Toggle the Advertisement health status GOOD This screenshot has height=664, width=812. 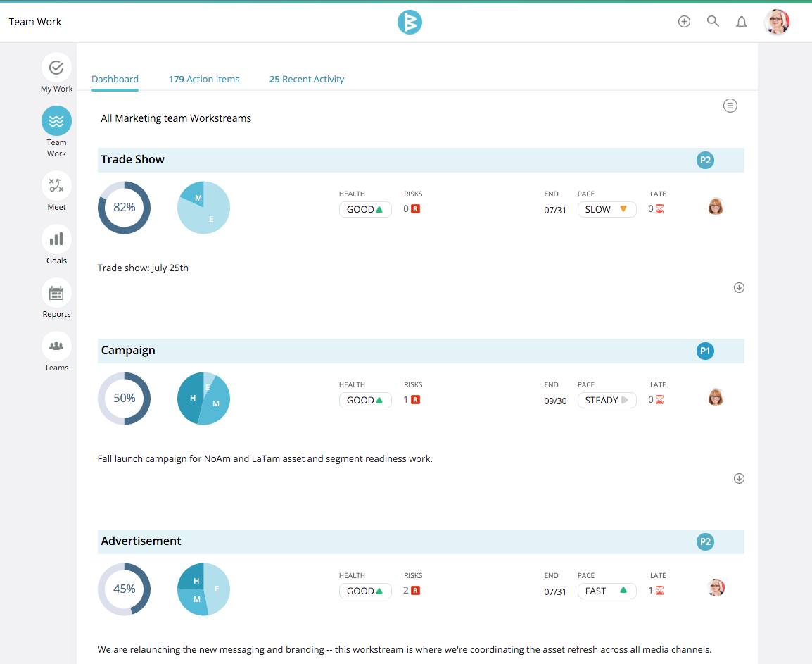[365, 591]
